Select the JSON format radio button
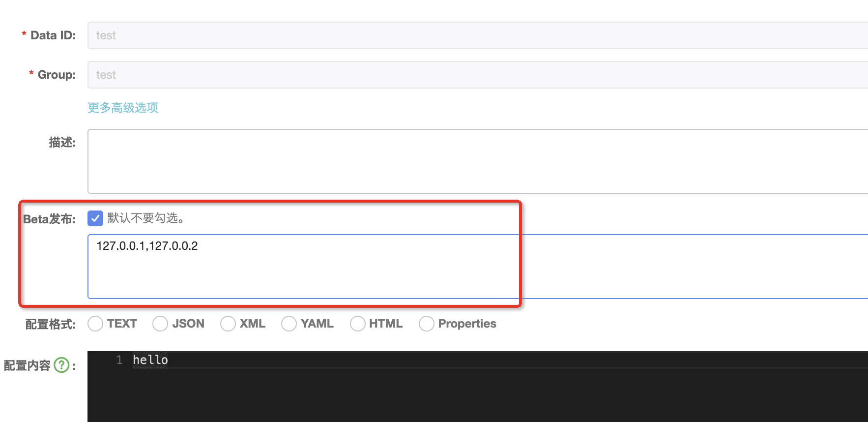This screenshot has height=422, width=868. (160, 324)
